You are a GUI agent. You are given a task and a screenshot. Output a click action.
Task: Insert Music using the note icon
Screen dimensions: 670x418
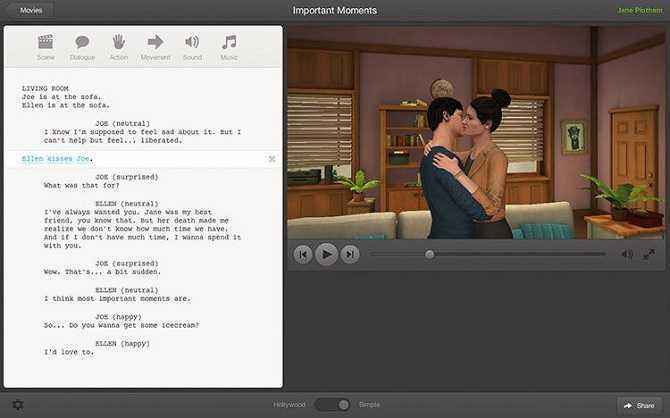[229, 46]
